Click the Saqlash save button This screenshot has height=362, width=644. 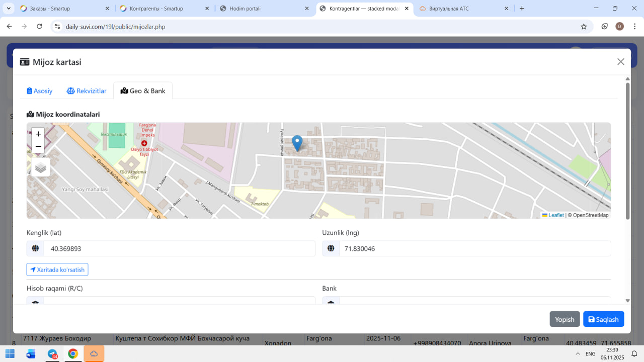point(603,319)
